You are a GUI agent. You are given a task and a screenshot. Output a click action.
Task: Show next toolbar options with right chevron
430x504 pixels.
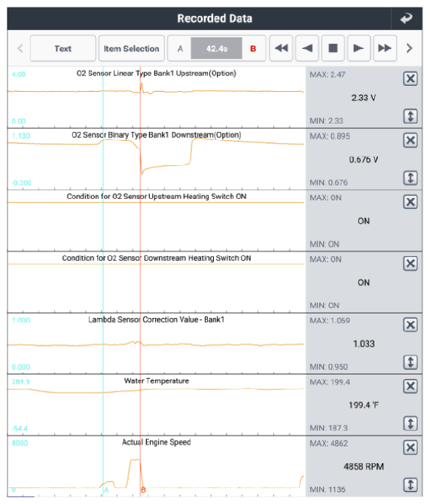[x=410, y=48]
